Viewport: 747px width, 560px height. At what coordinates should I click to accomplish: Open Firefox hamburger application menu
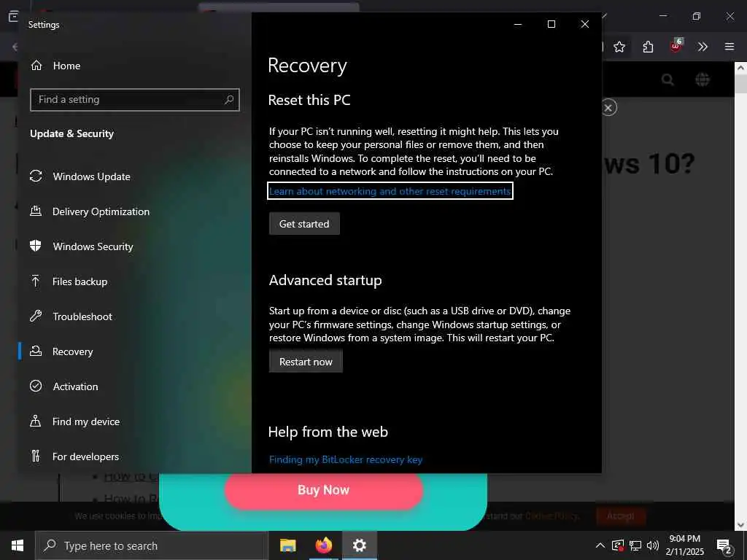pyautogui.click(x=729, y=47)
